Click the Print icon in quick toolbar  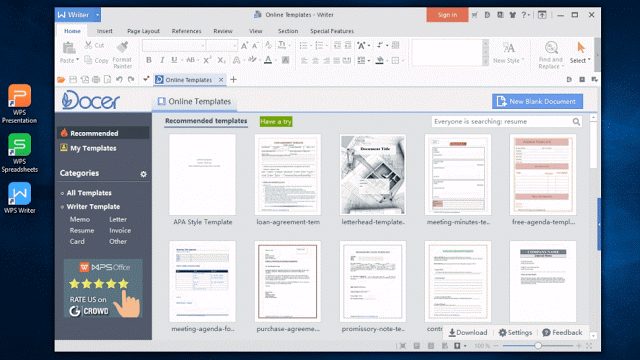tap(96, 80)
